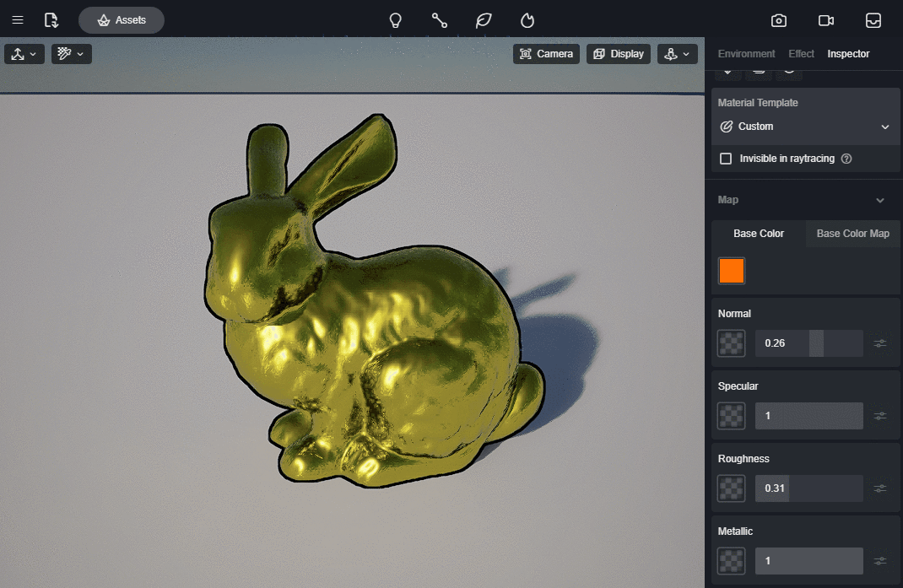Click the Camera button in viewport
This screenshot has width=903, height=588.
pos(546,53)
